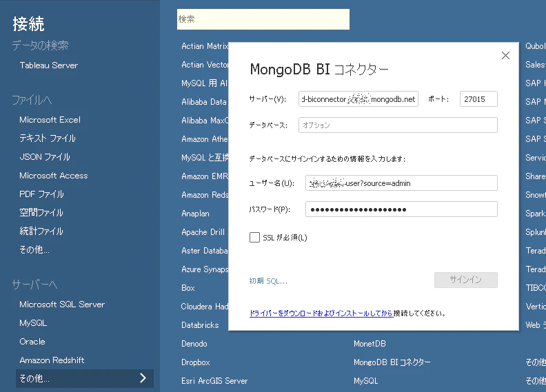Open the driver download and install link
Screen dimensions: 546x392
[x=321, y=313]
